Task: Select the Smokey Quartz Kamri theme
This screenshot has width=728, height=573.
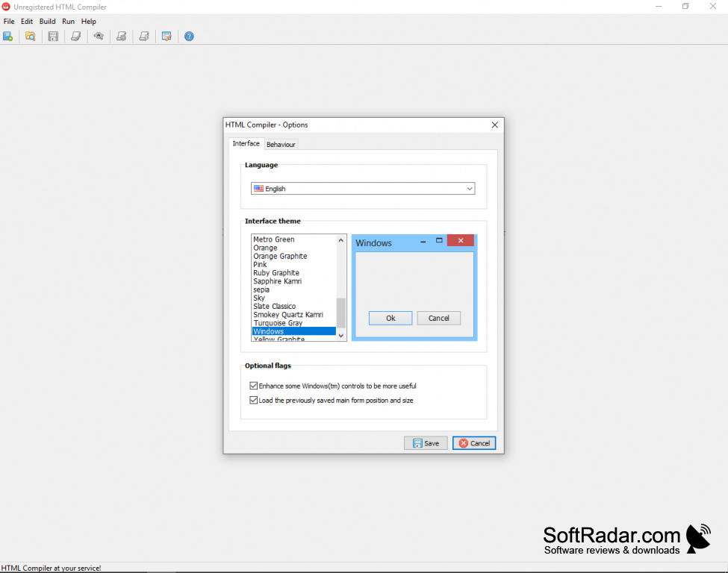Action: [293, 315]
